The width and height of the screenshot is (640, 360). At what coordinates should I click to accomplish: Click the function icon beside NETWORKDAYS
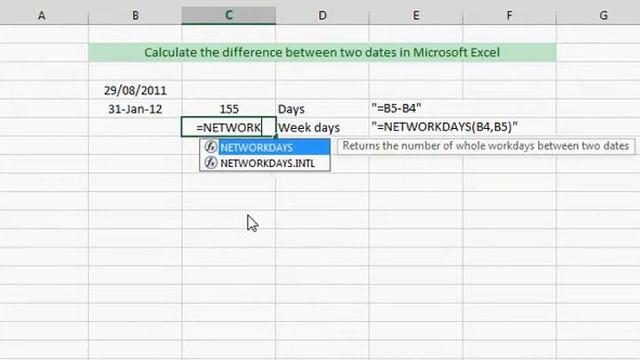coord(211,147)
